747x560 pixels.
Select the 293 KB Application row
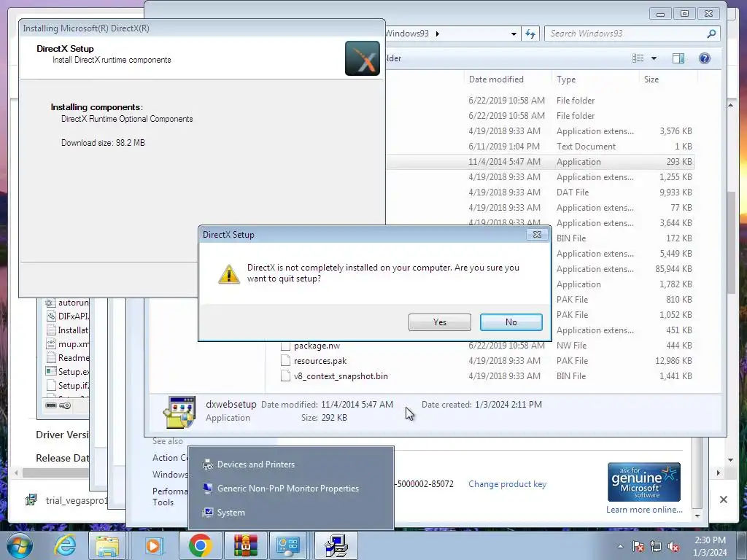click(541, 162)
